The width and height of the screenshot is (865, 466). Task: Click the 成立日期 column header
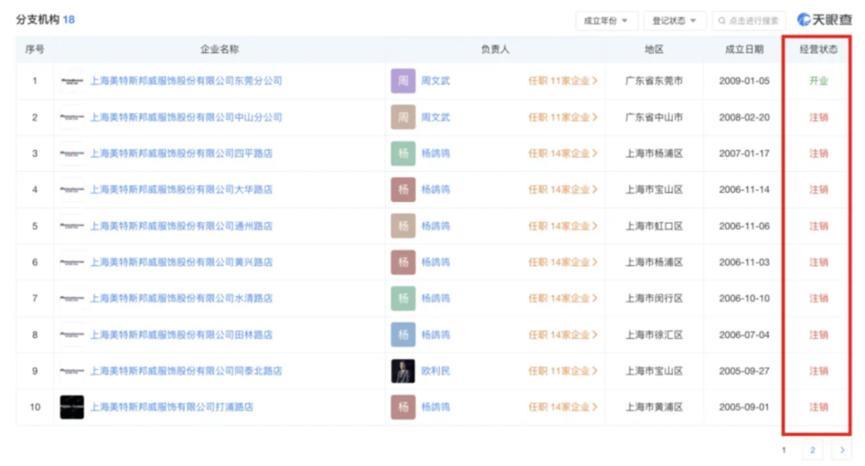744,49
